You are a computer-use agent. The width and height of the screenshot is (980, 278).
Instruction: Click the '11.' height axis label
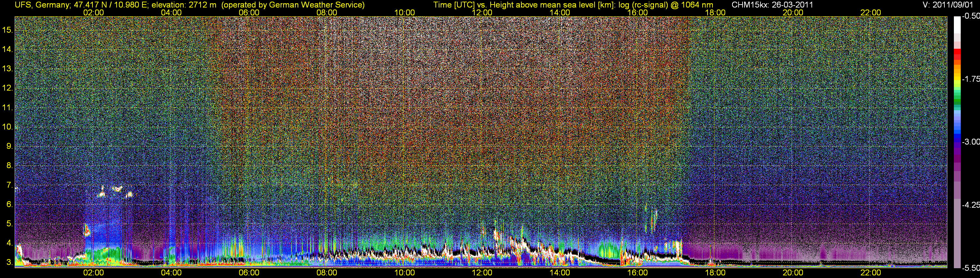click(x=8, y=107)
